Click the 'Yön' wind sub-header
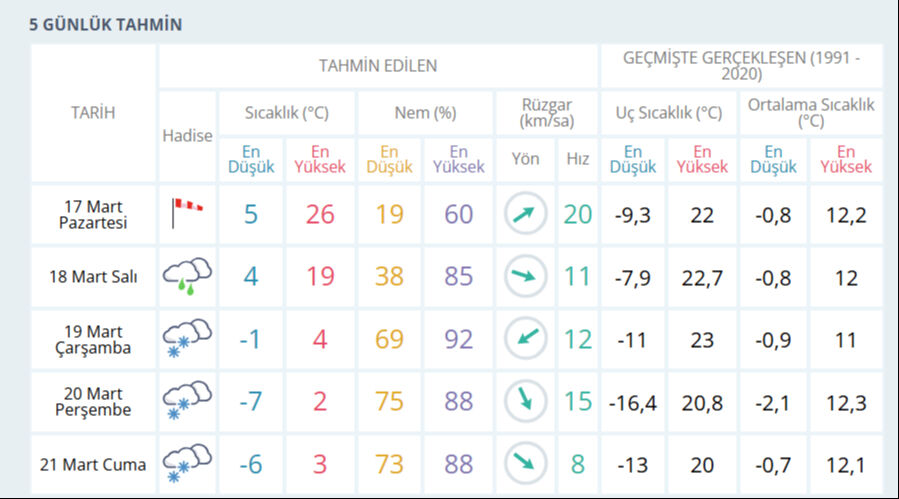Image resolution: width=899 pixels, height=499 pixels. click(525, 159)
